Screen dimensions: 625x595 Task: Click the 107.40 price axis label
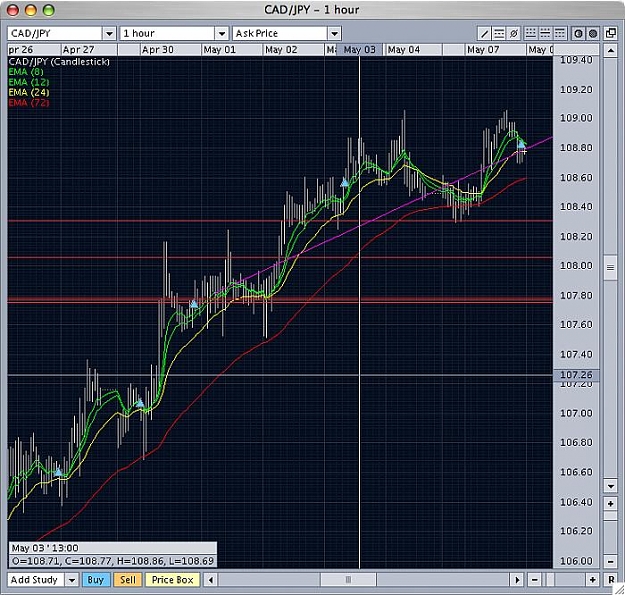(x=576, y=354)
